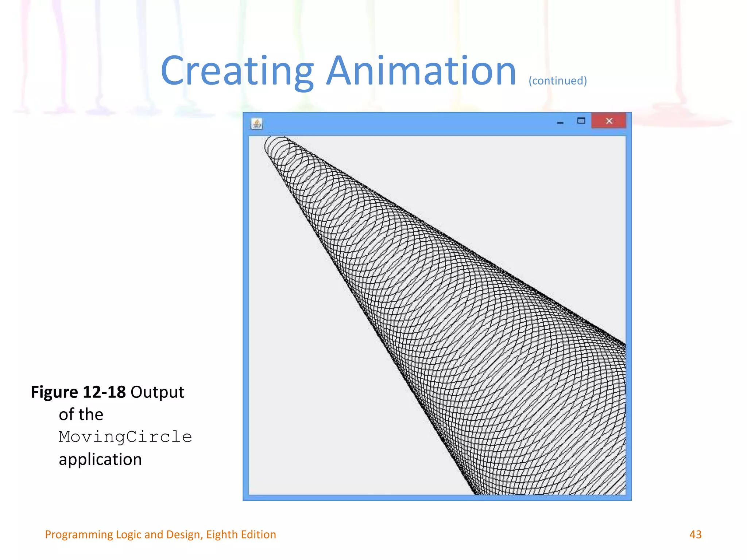Screen dimensions: 747x560
Task: Minimize the MovingCircle application window
Action: point(560,122)
